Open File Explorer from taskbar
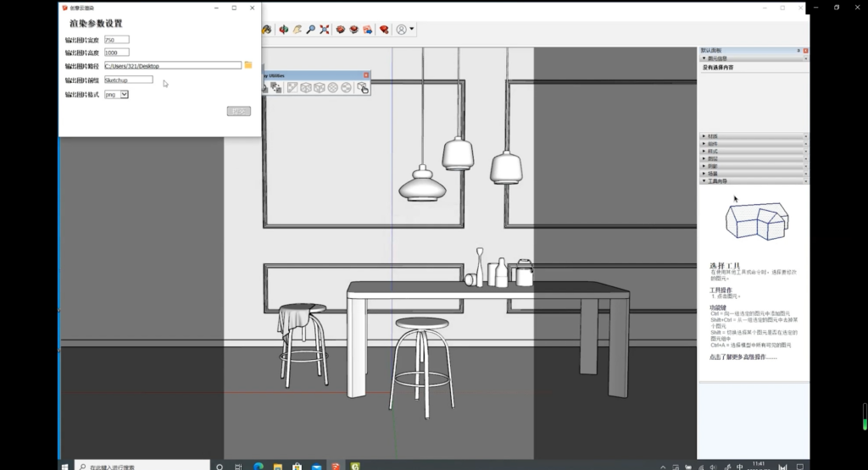Viewport: 868px width, 470px height. pyautogui.click(x=278, y=467)
